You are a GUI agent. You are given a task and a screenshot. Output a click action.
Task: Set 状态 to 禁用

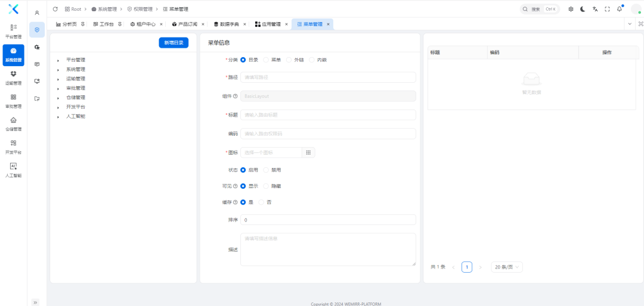pos(266,170)
